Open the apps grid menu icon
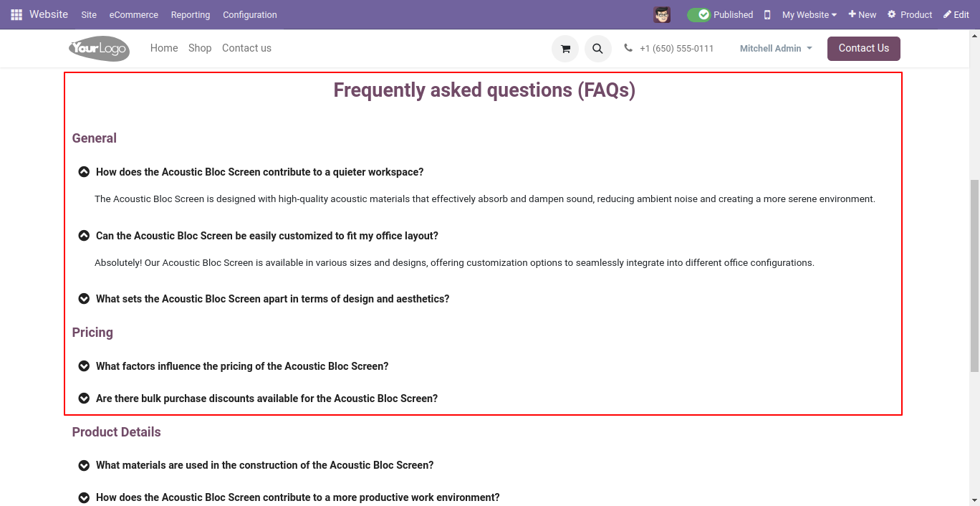 click(x=16, y=14)
